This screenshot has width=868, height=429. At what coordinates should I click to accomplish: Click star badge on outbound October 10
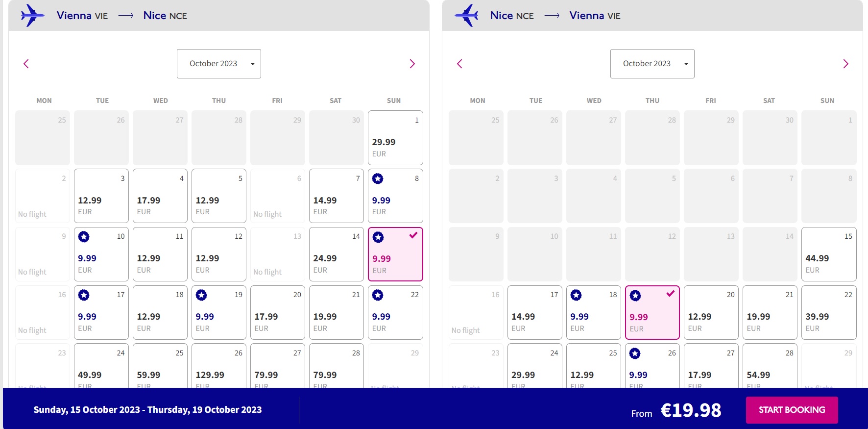coord(84,237)
